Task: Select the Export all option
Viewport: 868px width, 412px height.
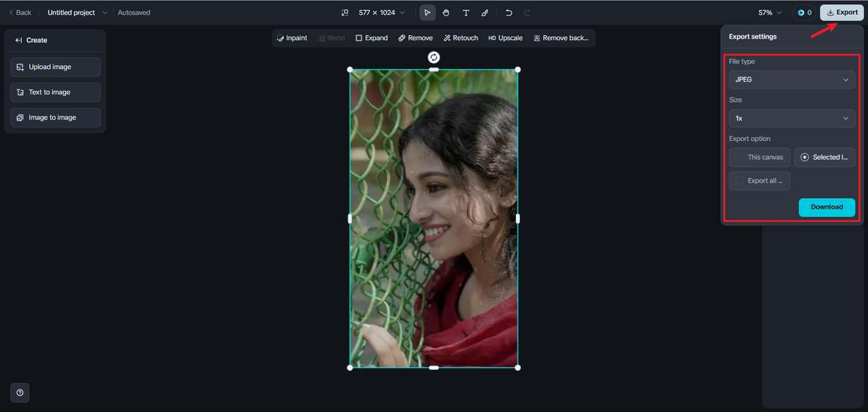Action: click(x=759, y=181)
